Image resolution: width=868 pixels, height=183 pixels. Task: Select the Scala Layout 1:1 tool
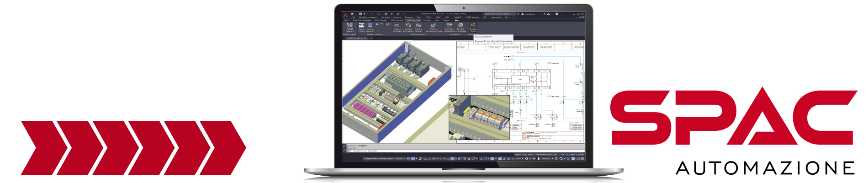click(x=361, y=27)
